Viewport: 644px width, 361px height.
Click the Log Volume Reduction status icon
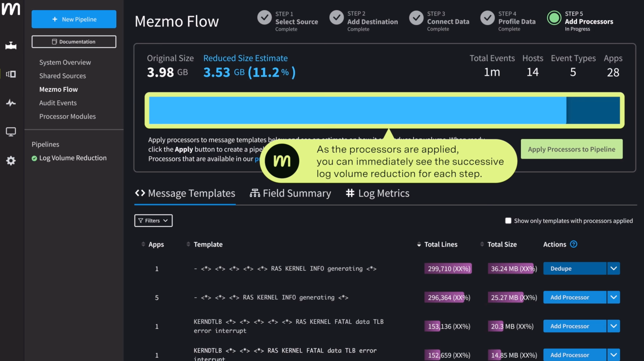tap(34, 158)
